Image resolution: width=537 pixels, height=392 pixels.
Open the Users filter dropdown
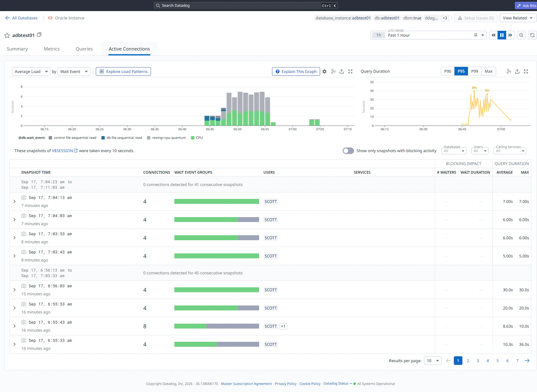click(x=480, y=151)
